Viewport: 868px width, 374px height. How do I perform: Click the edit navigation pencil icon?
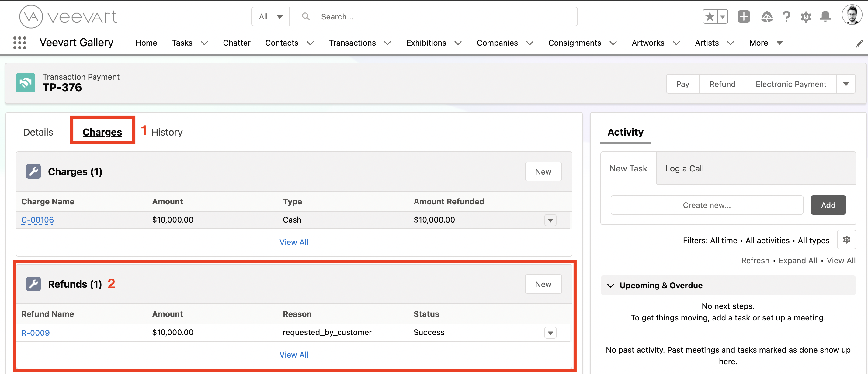pos(859,43)
